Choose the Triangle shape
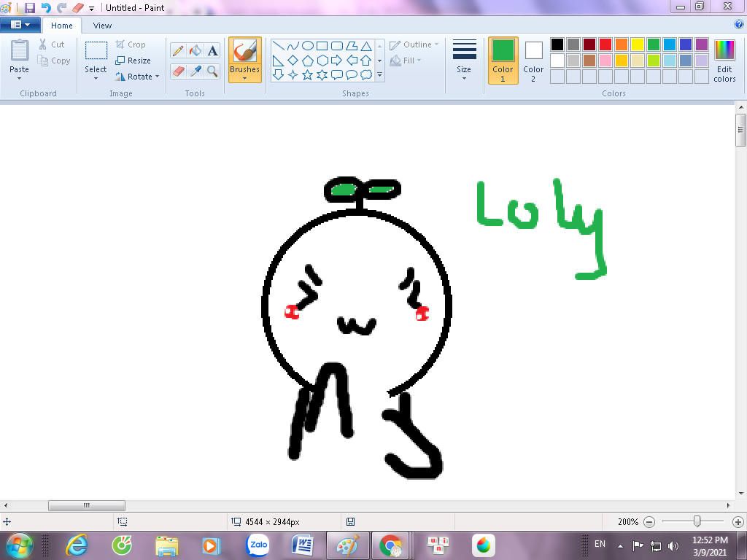 (366, 46)
